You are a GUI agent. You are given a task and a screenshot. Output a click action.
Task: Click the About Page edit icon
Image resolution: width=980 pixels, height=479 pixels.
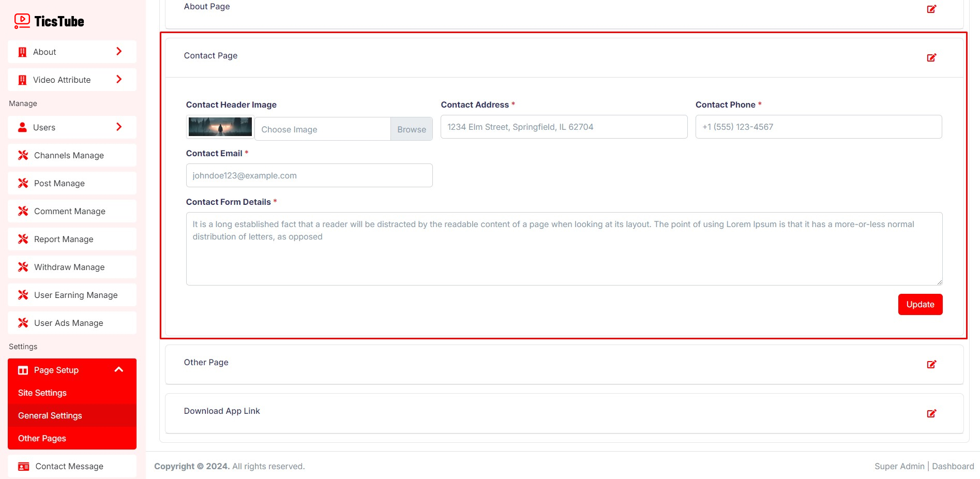(x=931, y=9)
